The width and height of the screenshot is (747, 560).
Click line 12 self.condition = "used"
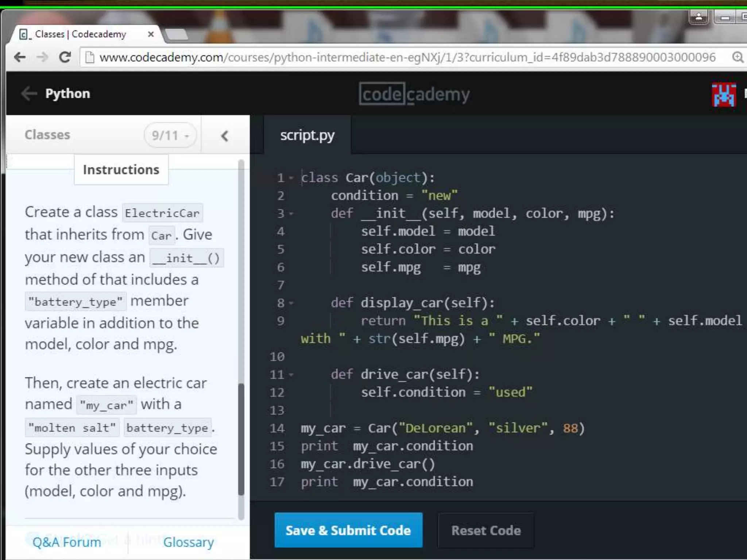pos(447,392)
